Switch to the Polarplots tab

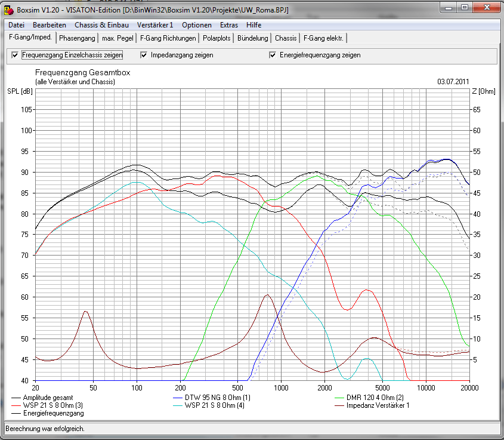(217, 38)
